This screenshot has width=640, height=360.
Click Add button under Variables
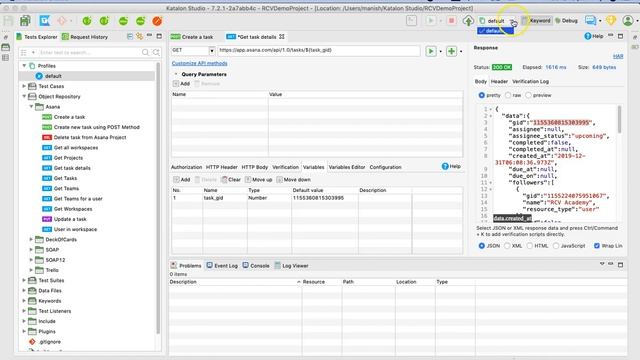pyautogui.click(x=182, y=180)
